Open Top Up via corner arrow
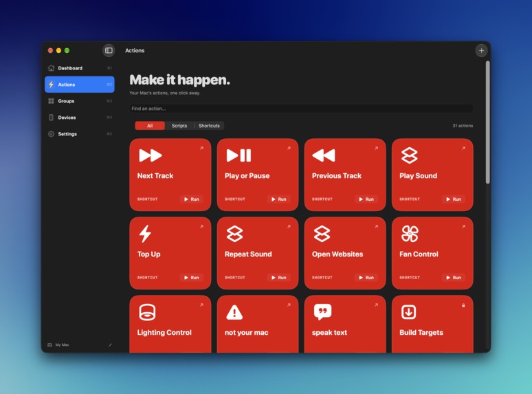 click(x=201, y=226)
